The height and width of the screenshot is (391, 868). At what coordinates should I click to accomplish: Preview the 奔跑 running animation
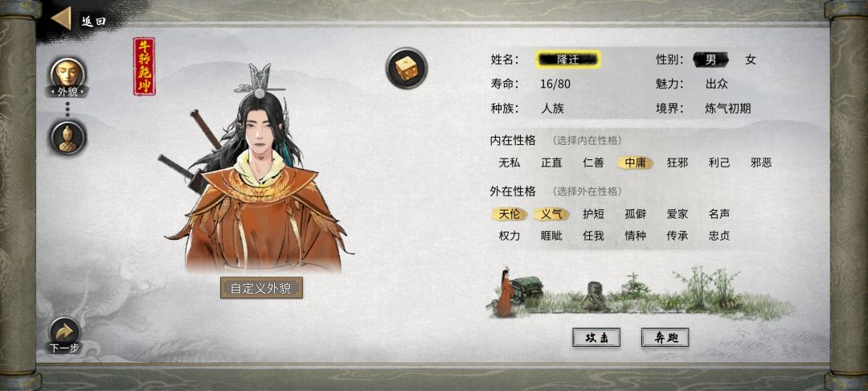(665, 337)
